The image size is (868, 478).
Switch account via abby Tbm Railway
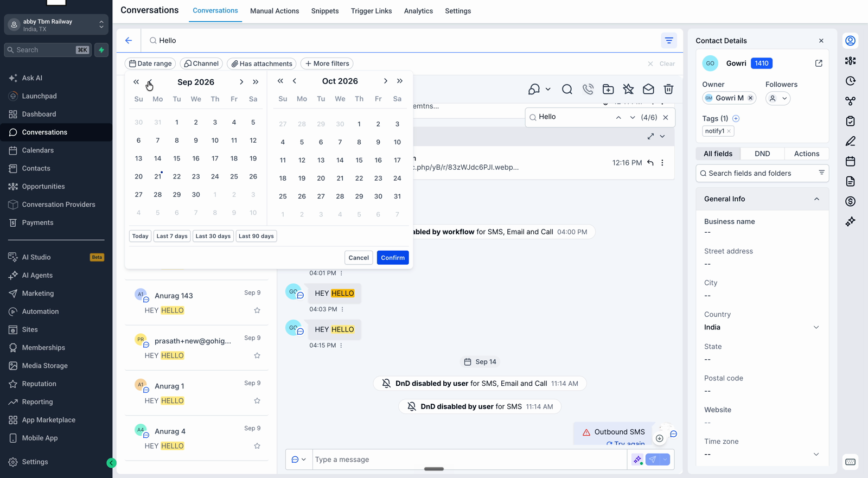tap(56, 25)
